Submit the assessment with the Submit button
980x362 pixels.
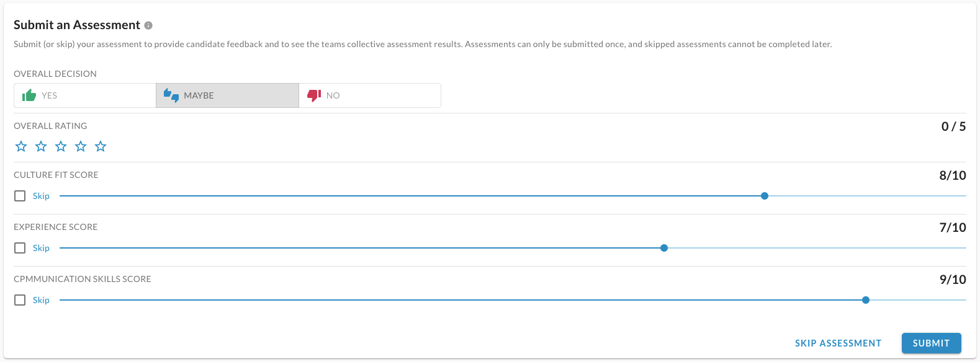(x=931, y=343)
